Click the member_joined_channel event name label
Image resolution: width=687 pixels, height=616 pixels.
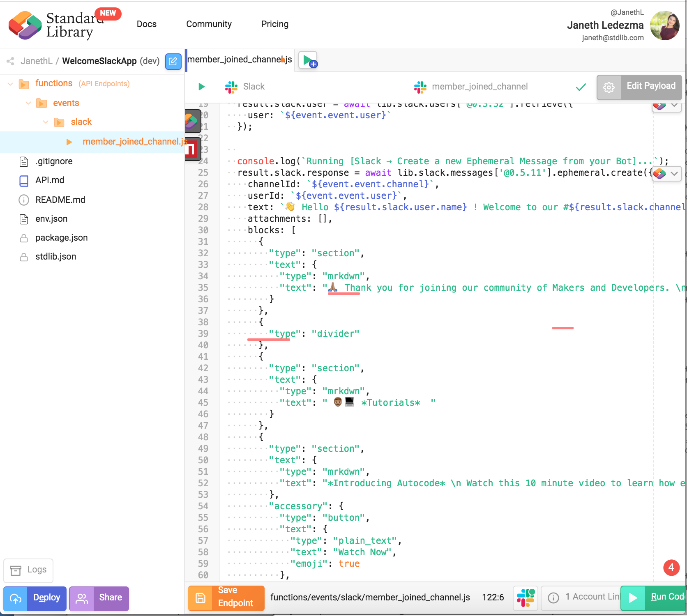pos(480,87)
